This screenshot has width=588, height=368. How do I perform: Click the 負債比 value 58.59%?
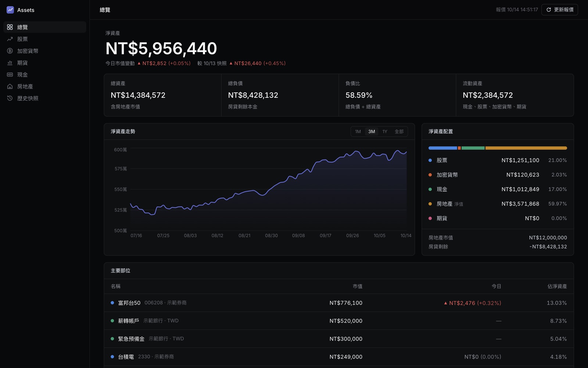pyautogui.click(x=359, y=95)
